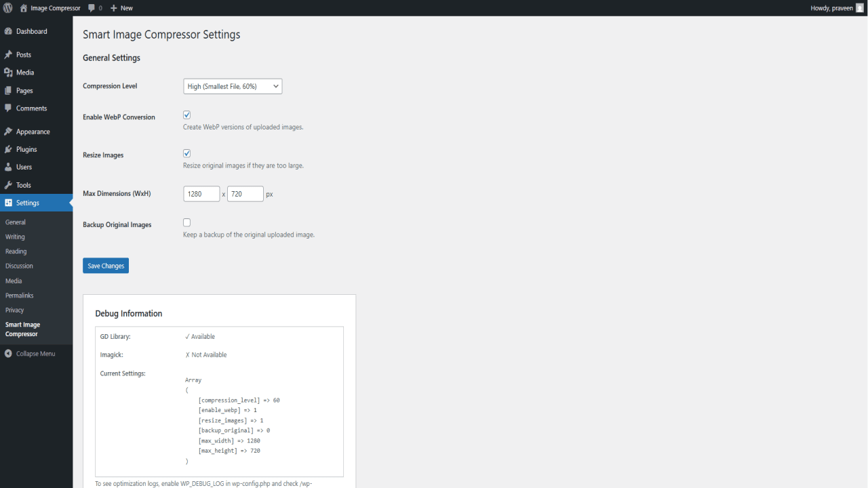Click the Keep a backup description text
Image resolution: width=868 pixels, height=488 pixels.
point(249,235)
